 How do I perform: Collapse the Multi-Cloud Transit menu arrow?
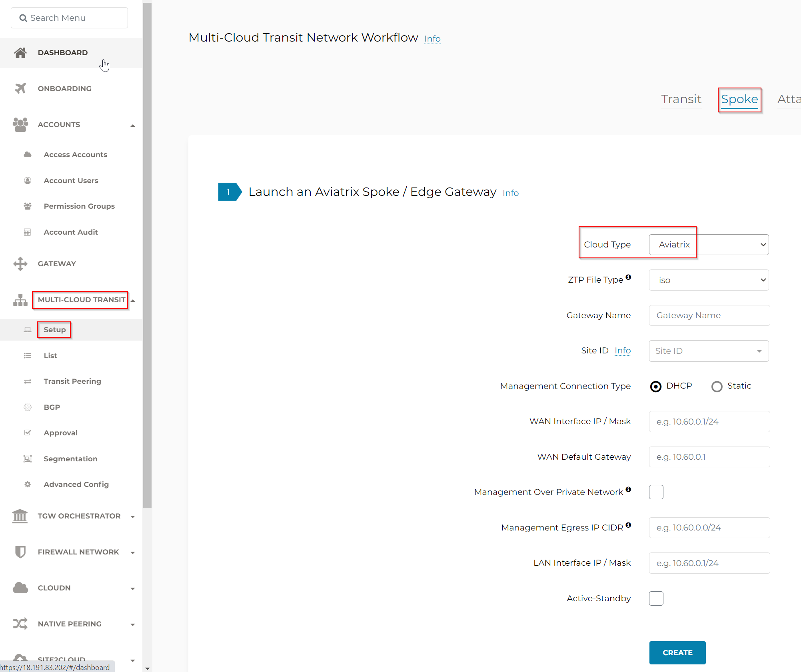pos(133,301)
